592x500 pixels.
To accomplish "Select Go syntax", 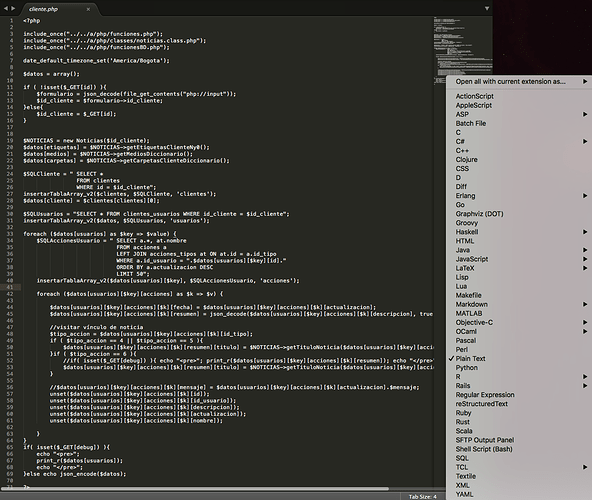I will point(519,205).
